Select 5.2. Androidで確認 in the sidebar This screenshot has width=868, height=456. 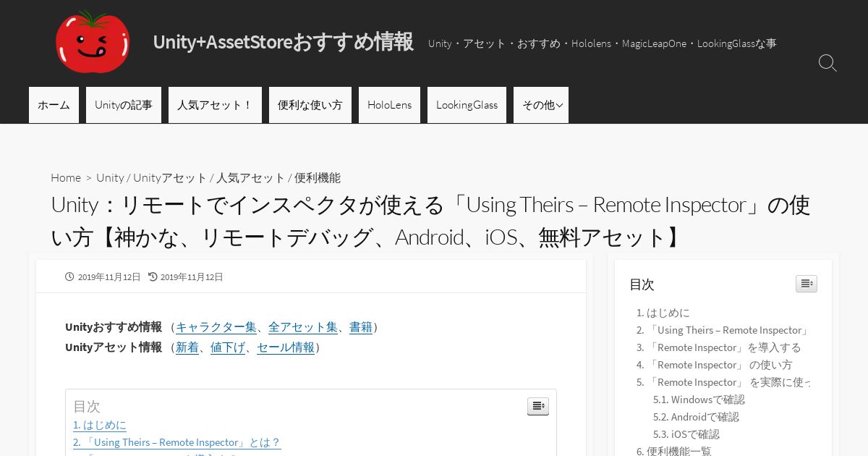tap(696, 417)
